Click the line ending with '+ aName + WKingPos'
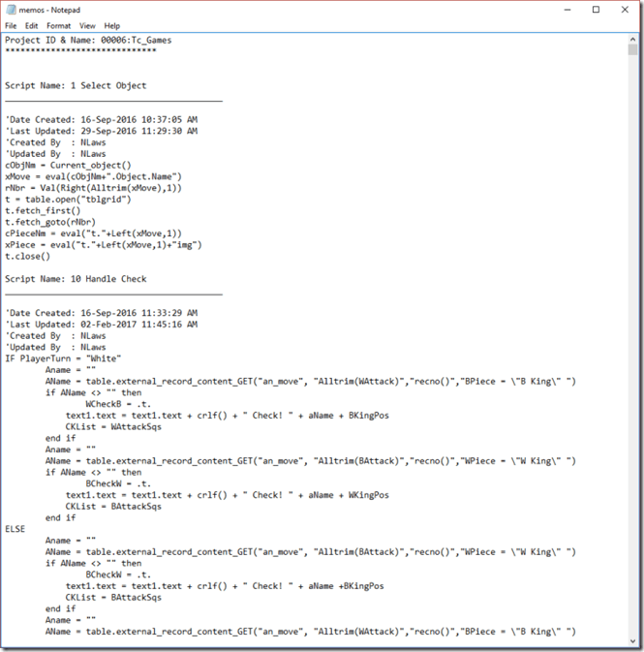The height and width of the screenshot is (652, 644). point(227,495)
